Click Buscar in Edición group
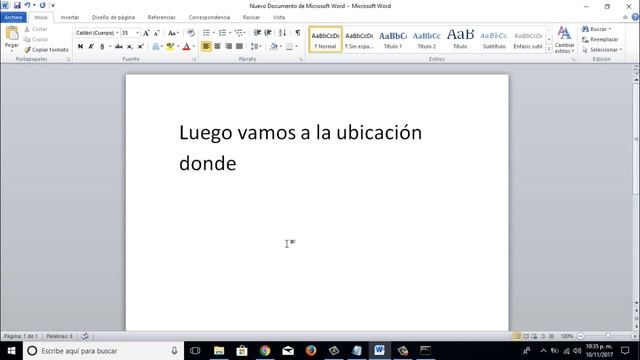Viewport: 640px width, 360px height. pos(596,29)
